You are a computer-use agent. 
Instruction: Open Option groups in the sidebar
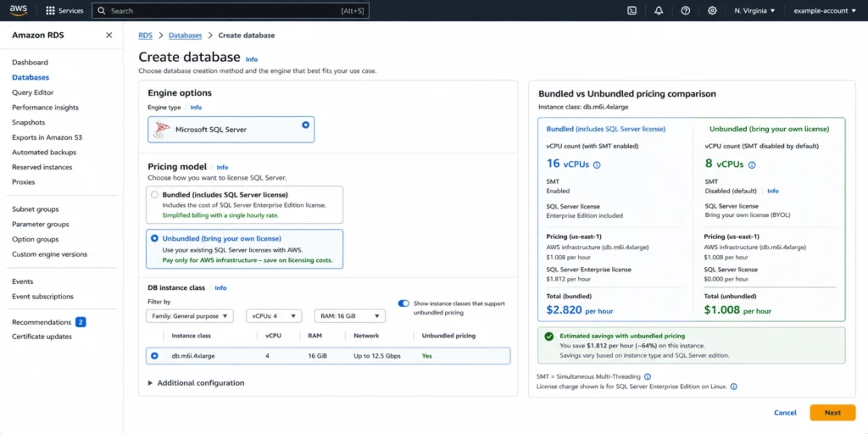coord(36,239)
